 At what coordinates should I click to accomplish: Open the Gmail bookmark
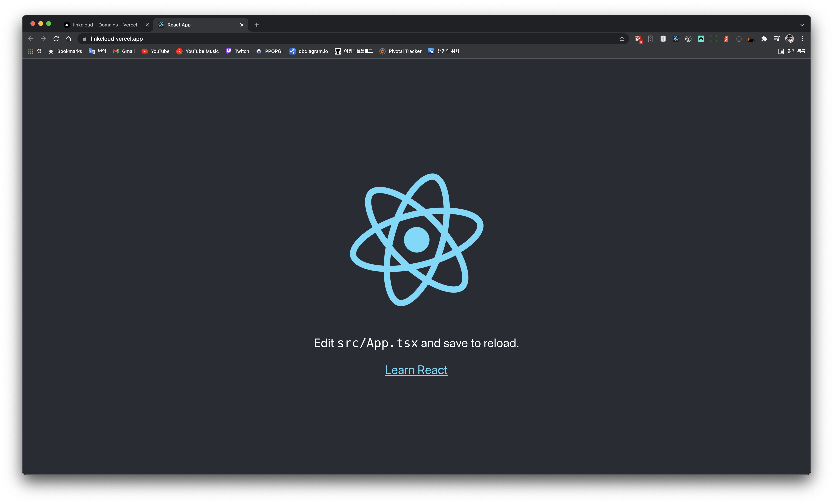pyautogui.click(x=124, y=51)
